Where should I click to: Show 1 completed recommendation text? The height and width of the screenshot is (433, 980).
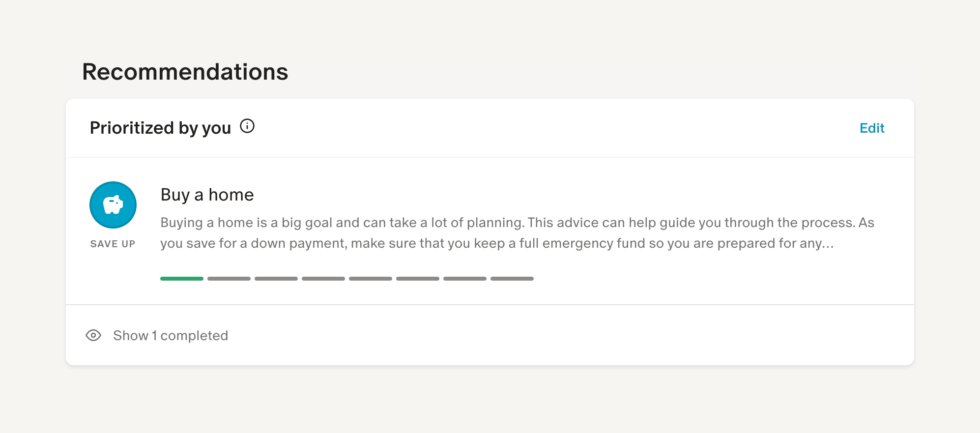coord(171,335)
